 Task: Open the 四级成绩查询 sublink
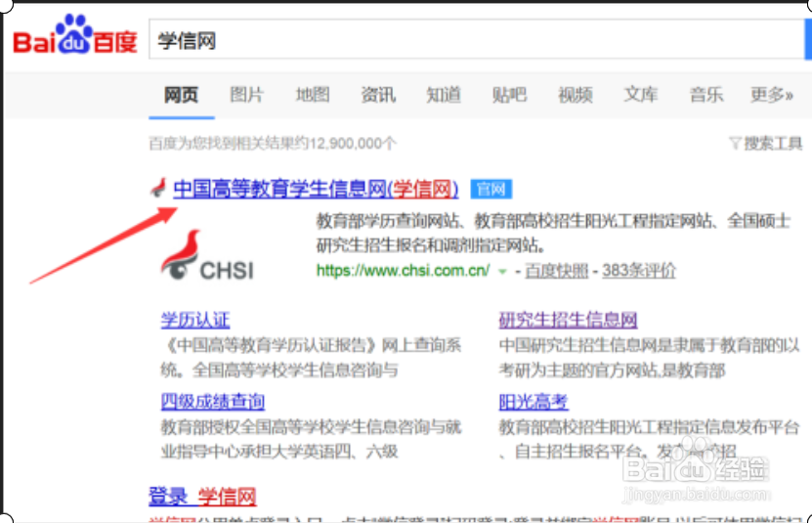(213, 402)
